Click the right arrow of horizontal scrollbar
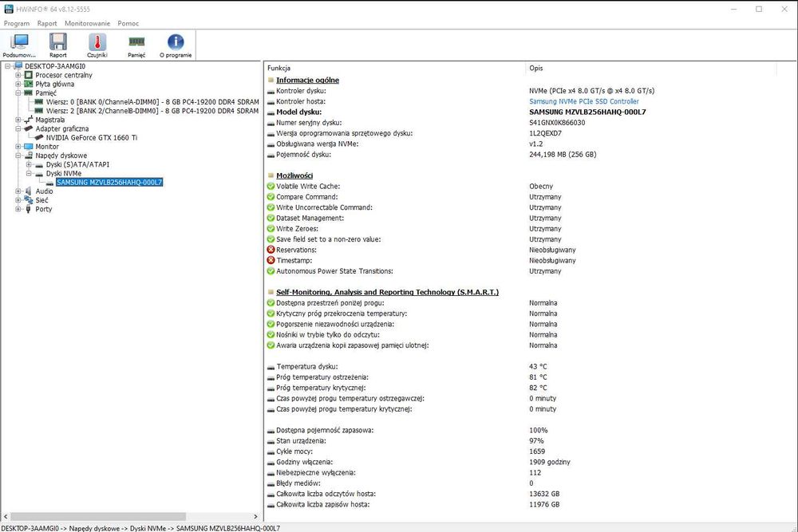Image resolution: width=798 pixels, height=532 pixels. tap(255, 516)
